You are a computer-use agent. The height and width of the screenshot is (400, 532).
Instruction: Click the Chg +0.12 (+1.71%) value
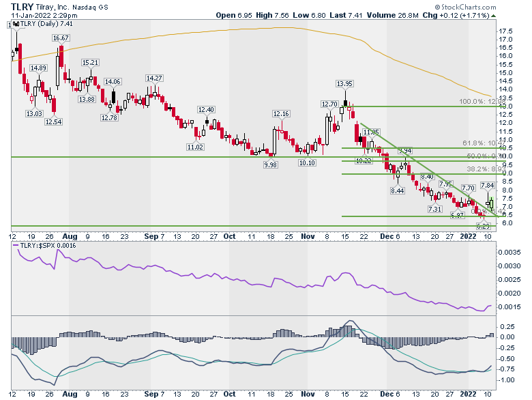coord(456,15)
